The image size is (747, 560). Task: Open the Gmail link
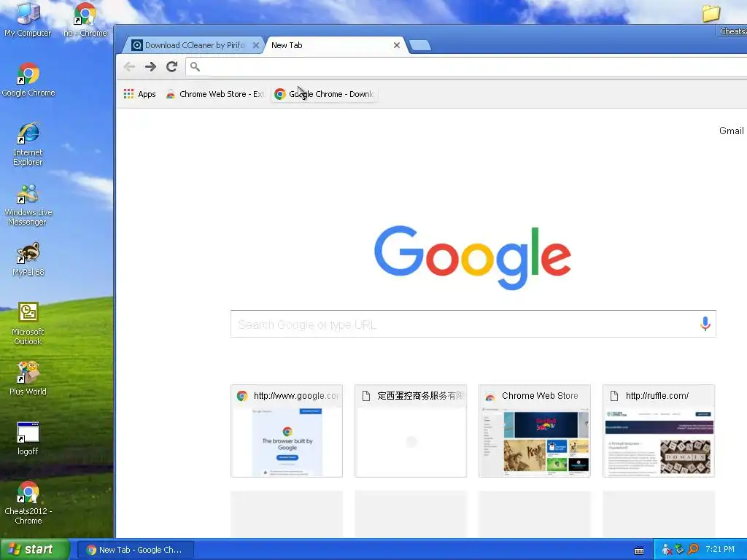pyautogui.click(x=731, y=131)
